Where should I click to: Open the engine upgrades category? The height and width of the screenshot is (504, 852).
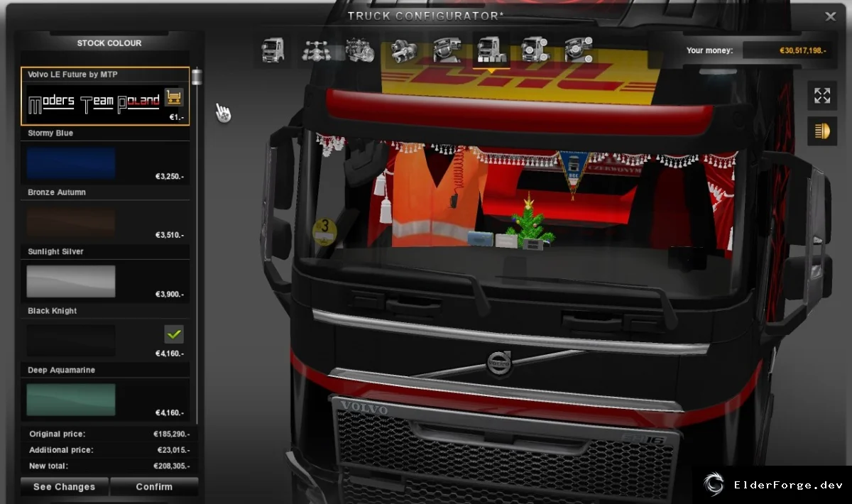(x=360, y=51)
